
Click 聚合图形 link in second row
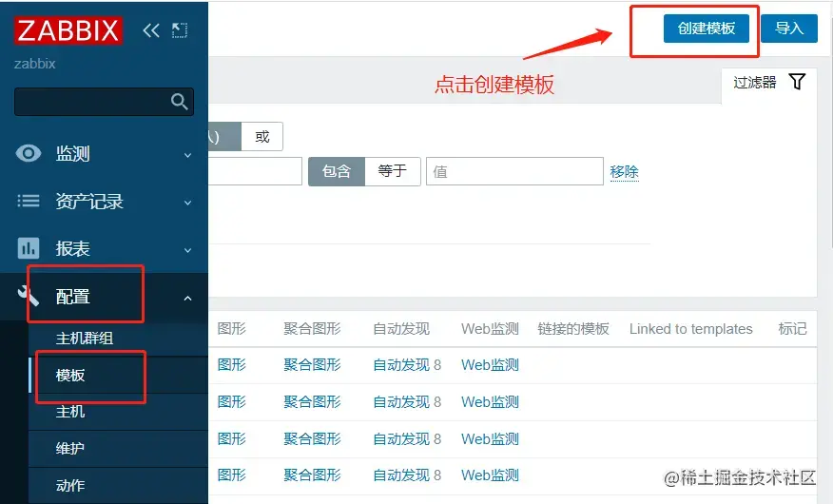(312, 402)
